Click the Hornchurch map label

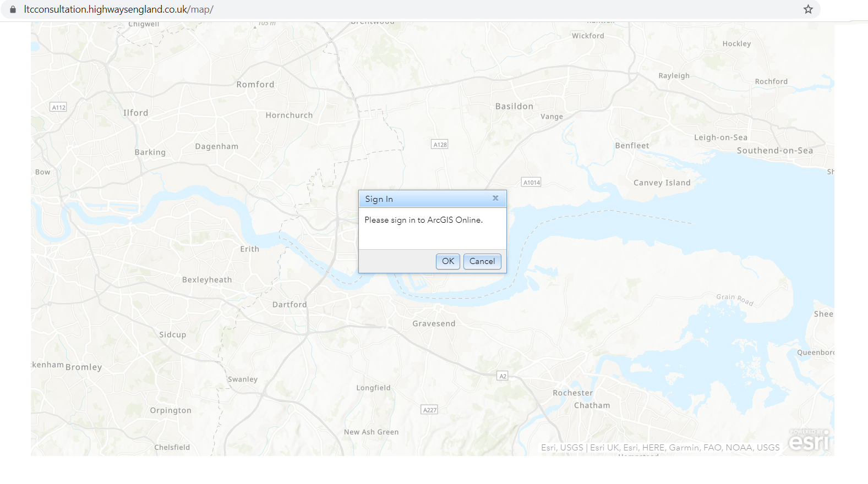pos(289,116)
